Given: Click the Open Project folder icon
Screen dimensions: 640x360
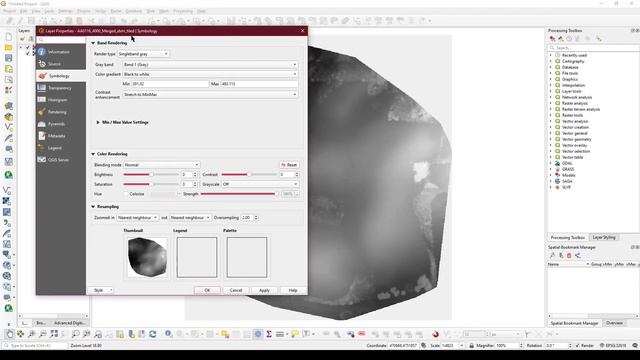Looking at the screenshot, I should 9,48.
